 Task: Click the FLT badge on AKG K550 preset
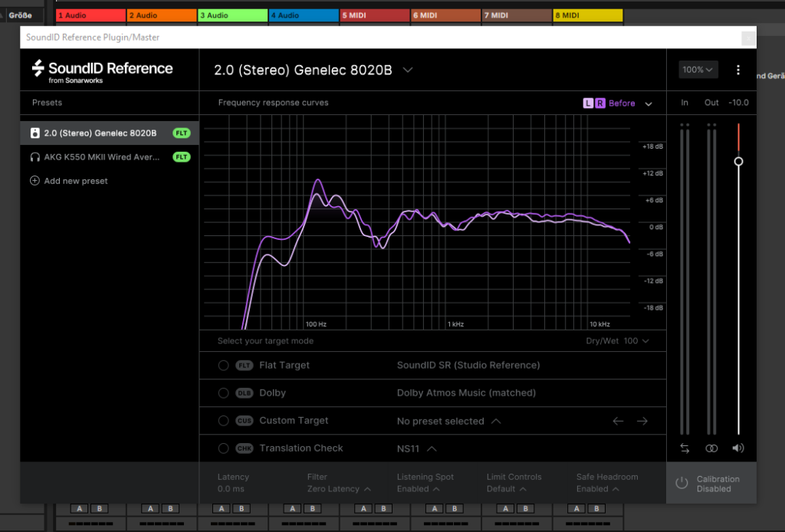tap(181, 157)
